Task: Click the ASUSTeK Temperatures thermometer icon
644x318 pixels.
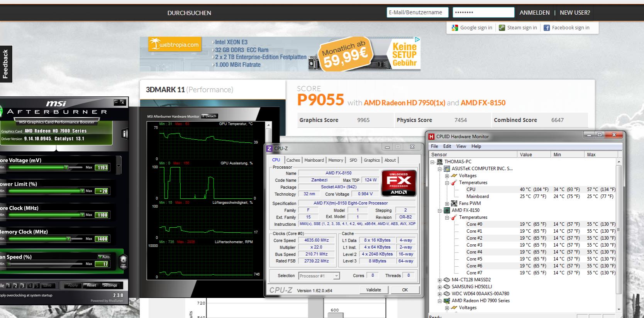Action: 454,183
